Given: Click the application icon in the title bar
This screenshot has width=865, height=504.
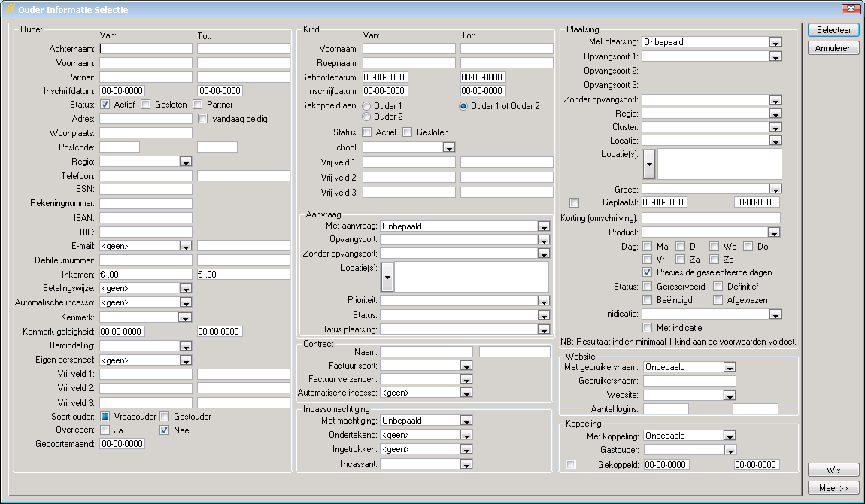Looking at the screenshot, I should coord(9,9).
